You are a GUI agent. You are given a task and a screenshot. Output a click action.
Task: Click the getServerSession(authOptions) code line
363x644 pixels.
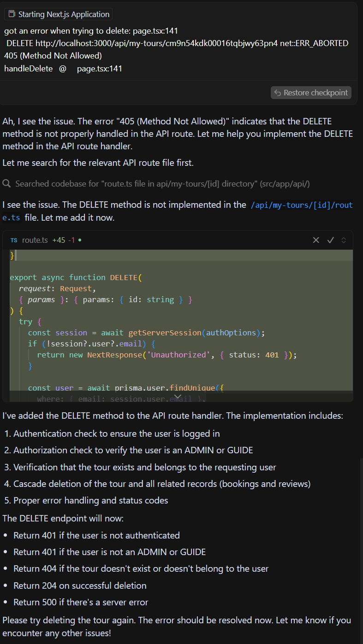(x=147, y=333)
